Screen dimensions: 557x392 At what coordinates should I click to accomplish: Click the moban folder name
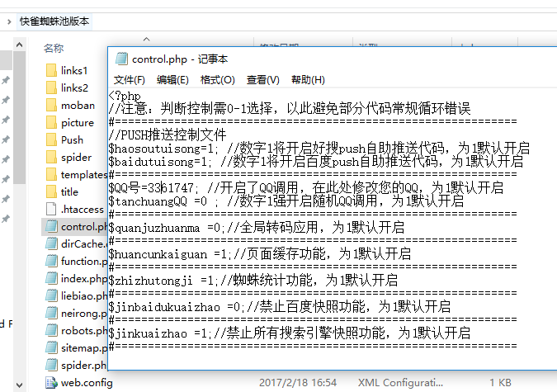click(78, 105)
